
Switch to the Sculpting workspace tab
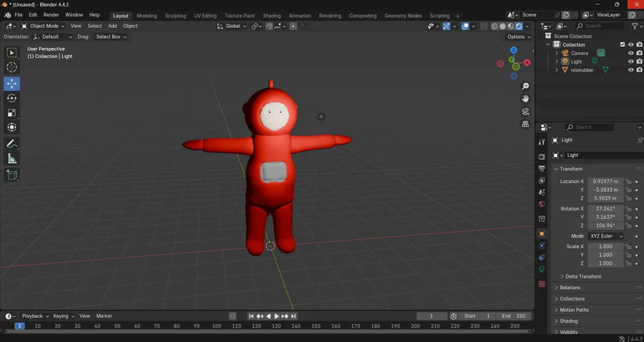click(x=175, y=16)
